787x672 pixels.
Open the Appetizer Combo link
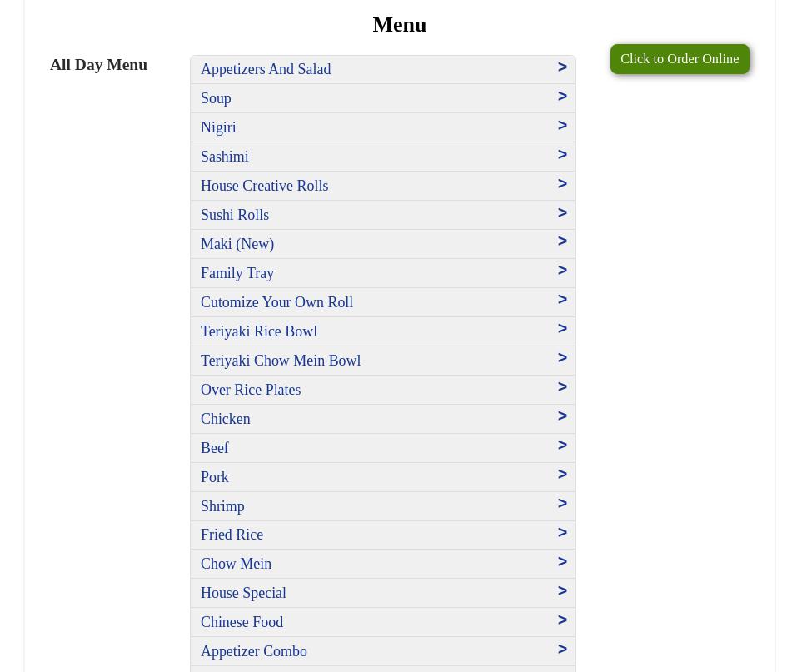(x=254, y=651)
